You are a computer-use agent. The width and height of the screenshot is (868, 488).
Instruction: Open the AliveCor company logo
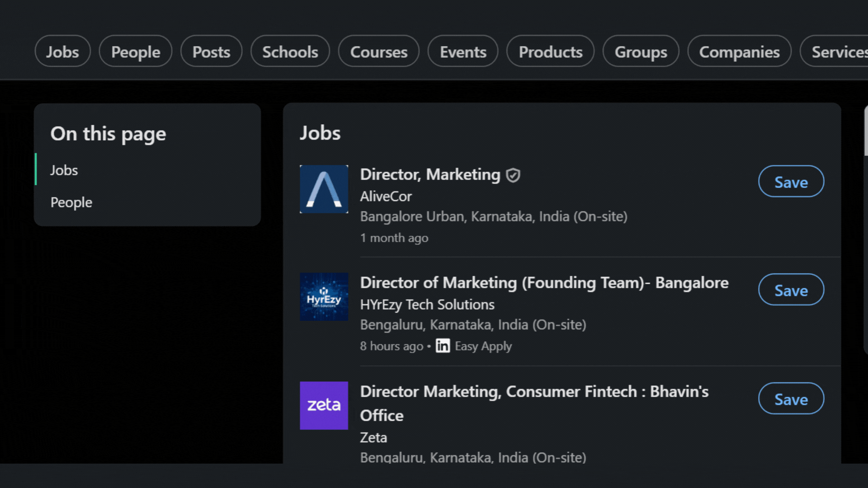[324, 189]
